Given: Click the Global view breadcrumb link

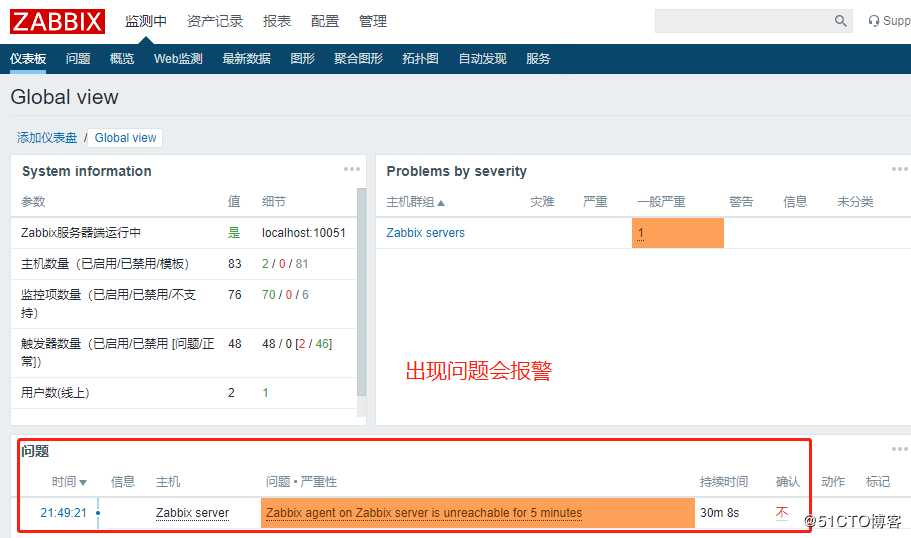Looking at the screenshot, I should point(125,138).
